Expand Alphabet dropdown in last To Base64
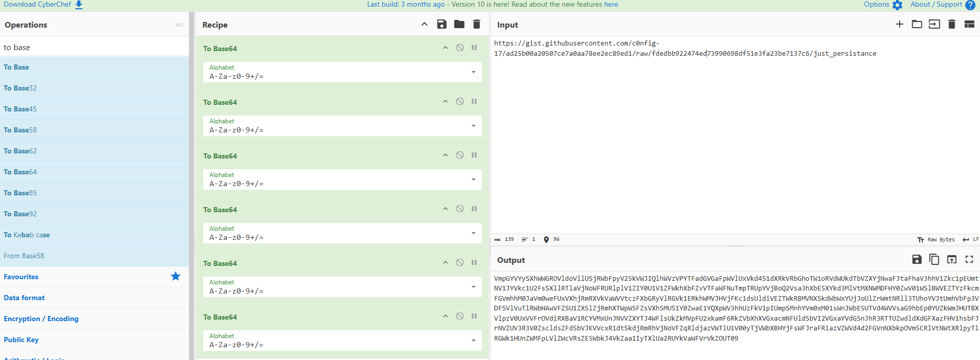Image resolution: width=980 pixels, height=360 pixels. click(473, 341)
